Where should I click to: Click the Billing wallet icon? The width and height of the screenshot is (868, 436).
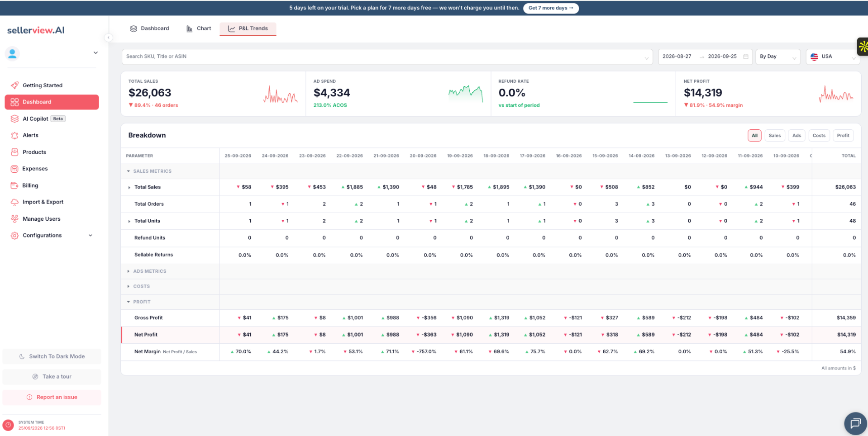[14, 185]
